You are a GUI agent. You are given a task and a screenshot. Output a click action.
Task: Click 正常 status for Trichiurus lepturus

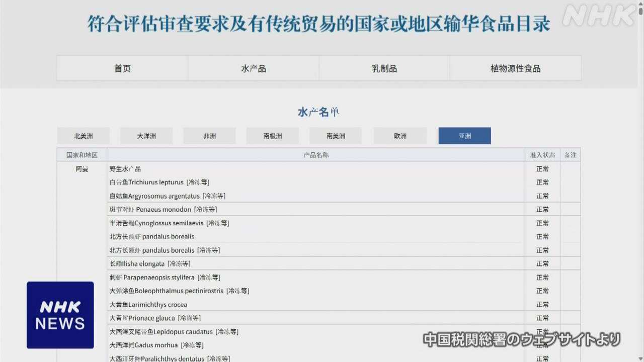[542, 183]
